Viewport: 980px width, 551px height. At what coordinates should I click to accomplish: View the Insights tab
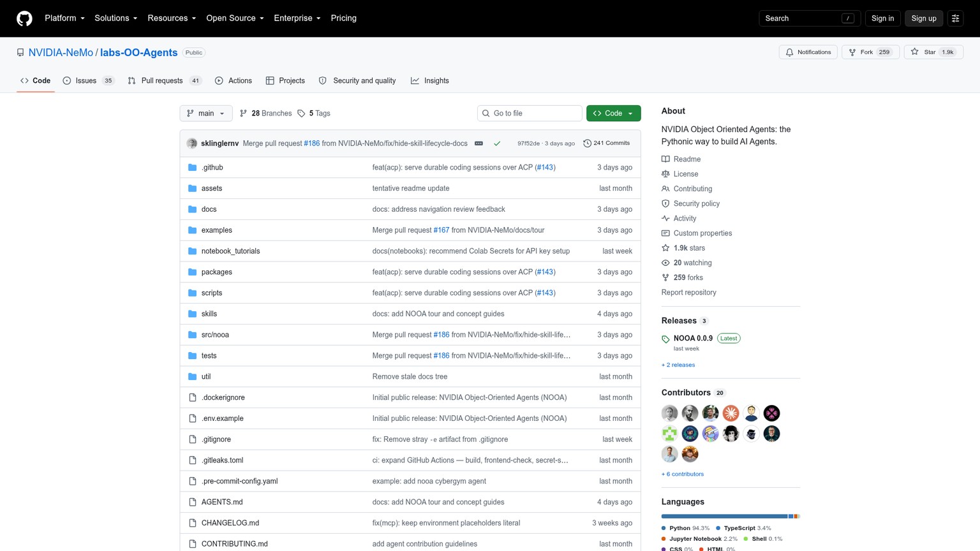click(x=430, y=81)
